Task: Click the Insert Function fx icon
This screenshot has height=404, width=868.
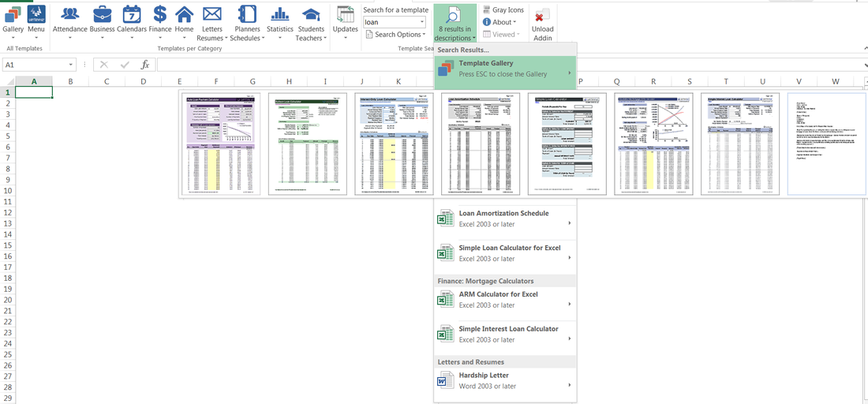Action: pyautogui.click(x=145, y=65)
